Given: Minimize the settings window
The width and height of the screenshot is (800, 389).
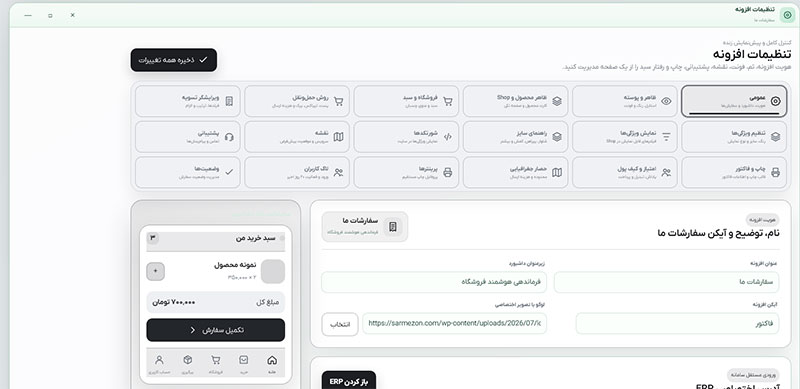Looking at the screenshot, I should [x=28, y=15].
